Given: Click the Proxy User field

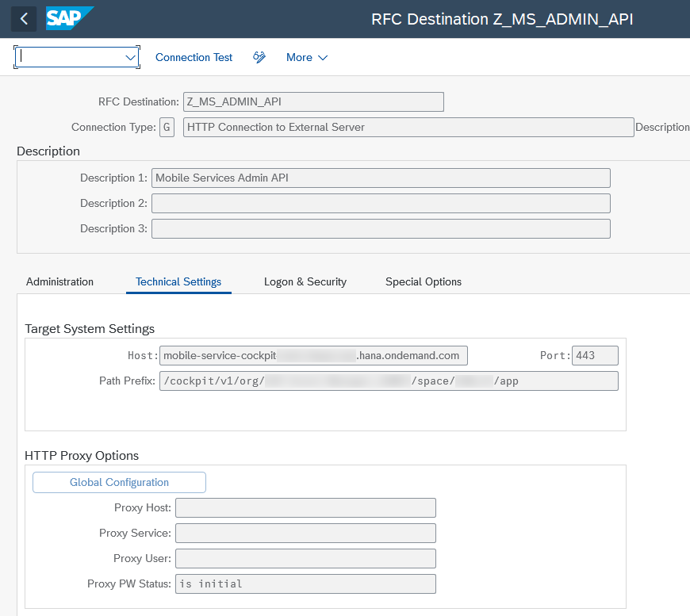Looking at the screenshot, I should click(x=305, y=559).
